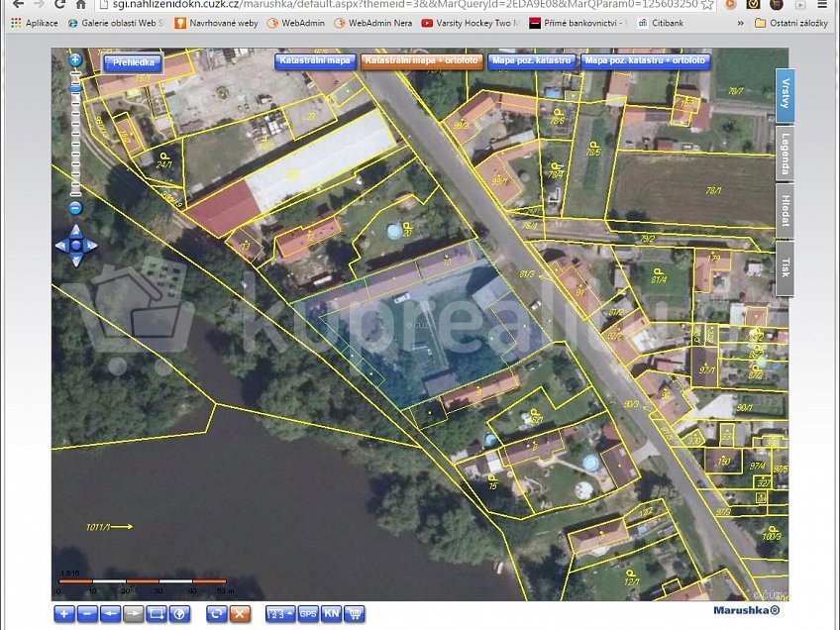Viewport: 840px width, 630px height.
Task: Go to the previous map view
Action: 110,614
